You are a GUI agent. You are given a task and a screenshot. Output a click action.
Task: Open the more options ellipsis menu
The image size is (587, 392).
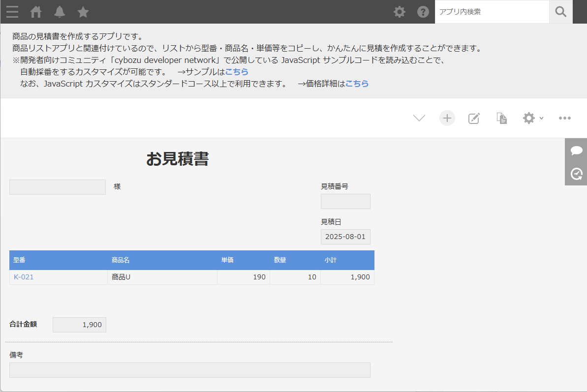(564, 118)
